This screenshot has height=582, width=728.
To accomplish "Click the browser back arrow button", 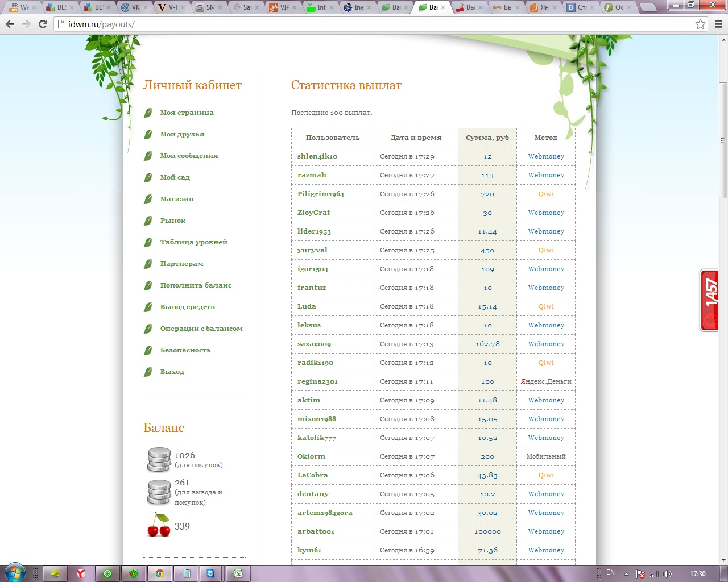I will pos(10,24).
